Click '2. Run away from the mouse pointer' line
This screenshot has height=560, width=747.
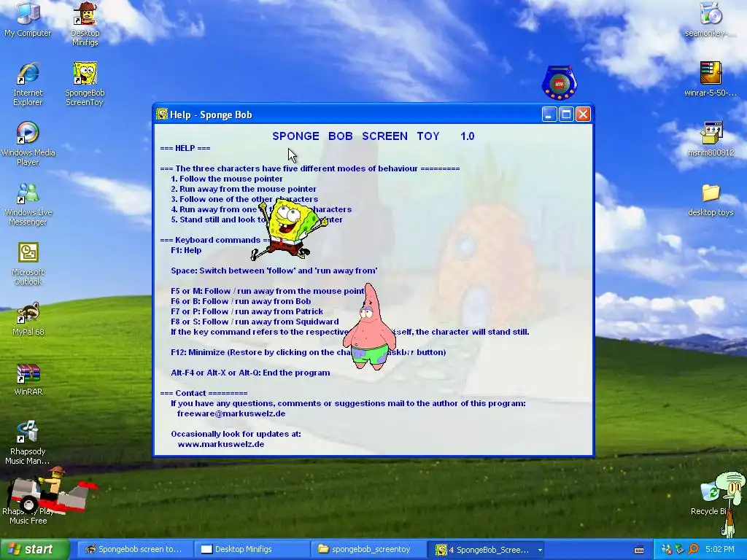(x=244, y=189)
